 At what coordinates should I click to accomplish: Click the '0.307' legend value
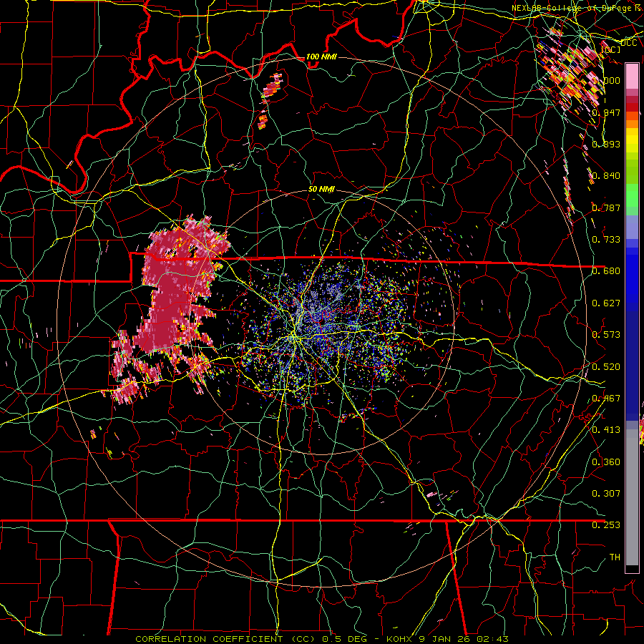pyautogui.click(x=606, y=493)
